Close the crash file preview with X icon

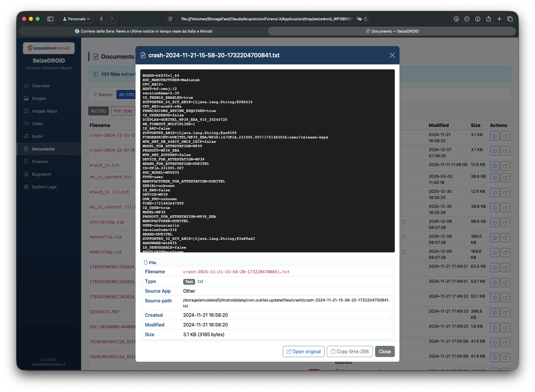[x=392, y=55]
